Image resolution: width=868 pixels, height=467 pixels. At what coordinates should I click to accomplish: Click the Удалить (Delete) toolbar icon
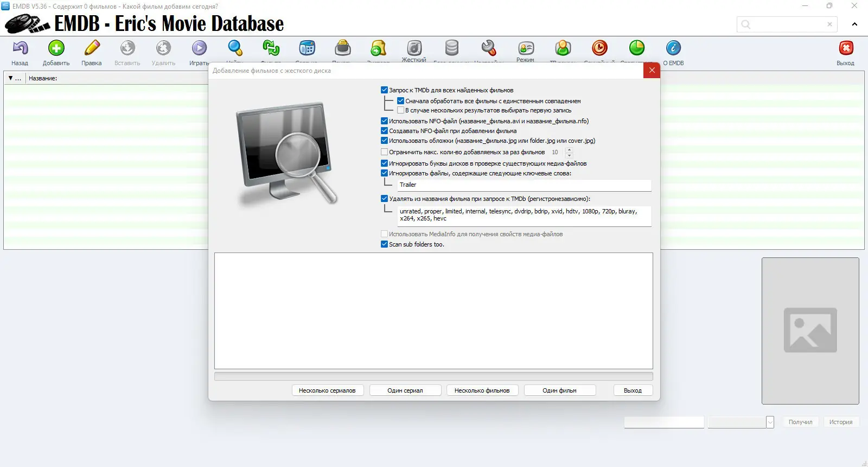(x=163, y=48)
